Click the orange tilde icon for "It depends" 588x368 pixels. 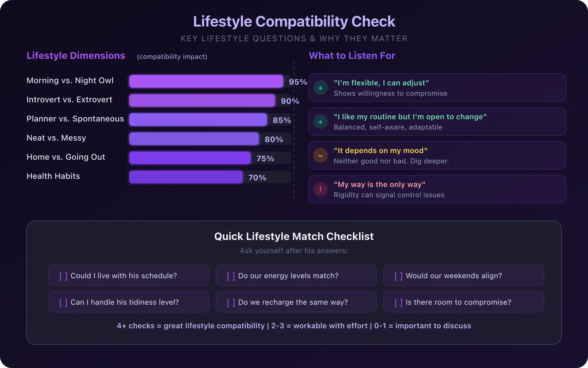click(320, 156)
